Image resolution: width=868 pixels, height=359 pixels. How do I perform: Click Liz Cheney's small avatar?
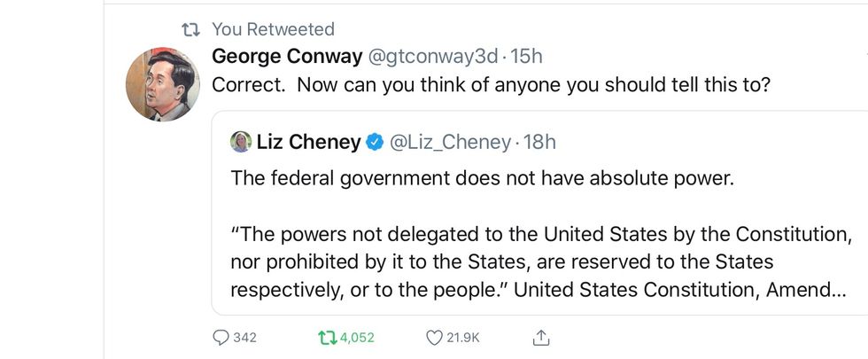241,142
